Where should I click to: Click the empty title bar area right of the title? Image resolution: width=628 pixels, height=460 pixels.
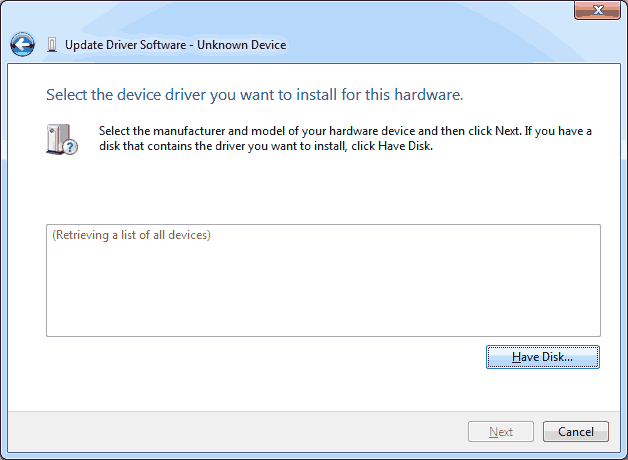pyautogui.click(x=429, y=45)
